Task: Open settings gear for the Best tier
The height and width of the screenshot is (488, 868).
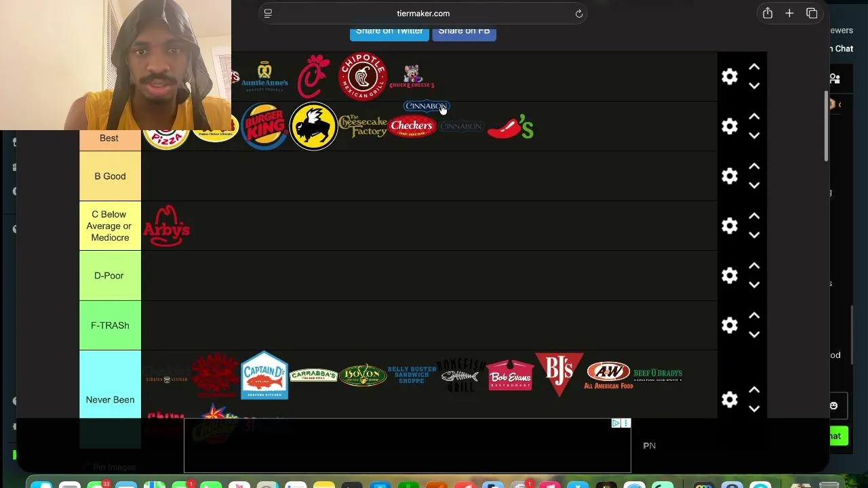Action: pos(730,126)
